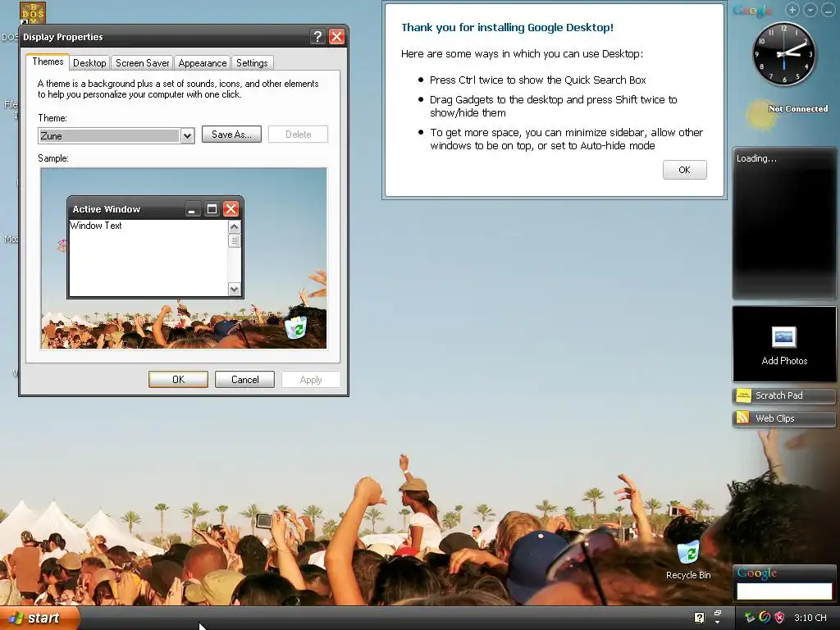
Task: Click the Save As... button
Action: click(231, 135)
